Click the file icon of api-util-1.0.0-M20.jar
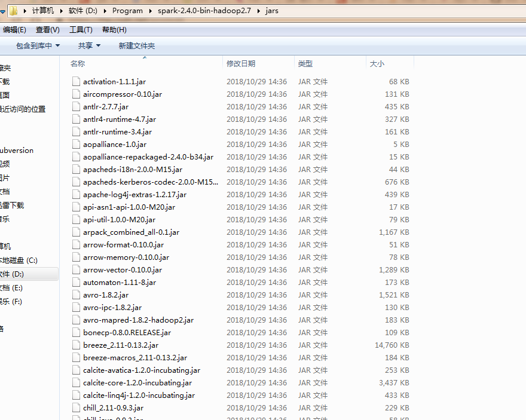This screenshot has width=526, height=420. pyautogui.click(x=76, y=219)
